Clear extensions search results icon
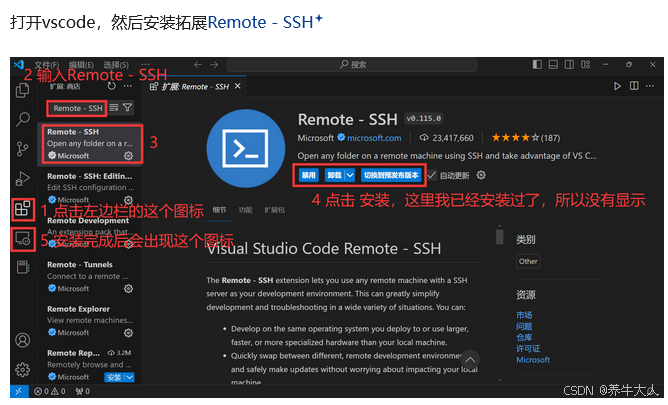This screenshot has height=405, width=668. tap(114, 108)
